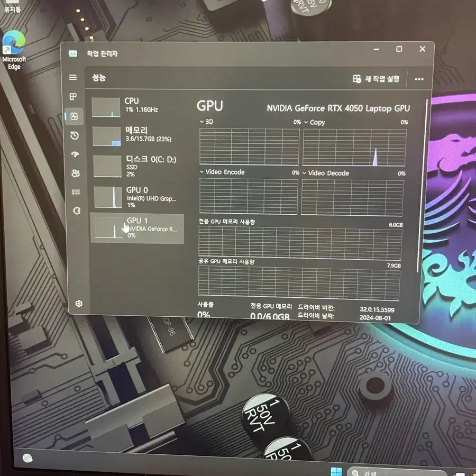Select the GPU 0 Intel UHD Graphics entry
The width and height of the screenshot is (476, 476).
tap(138, 197)
